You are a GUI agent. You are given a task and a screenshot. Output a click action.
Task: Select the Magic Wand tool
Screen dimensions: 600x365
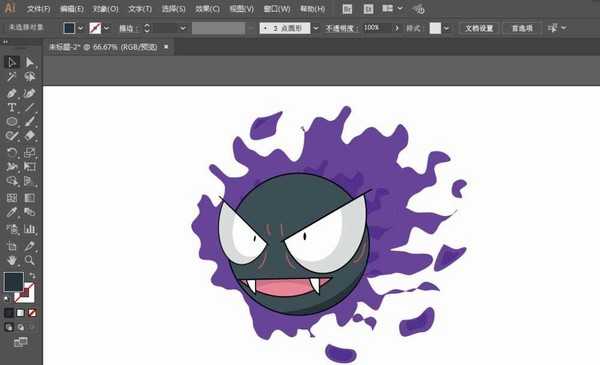(x=11, y=77)
